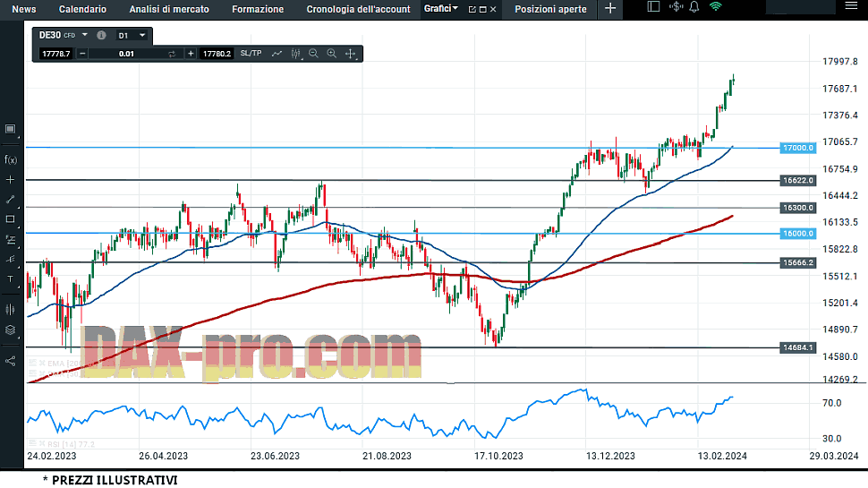This screenshot has height=488, width=868.
Task: Edit the 0.01 volume field
Action: pos(126,54)
